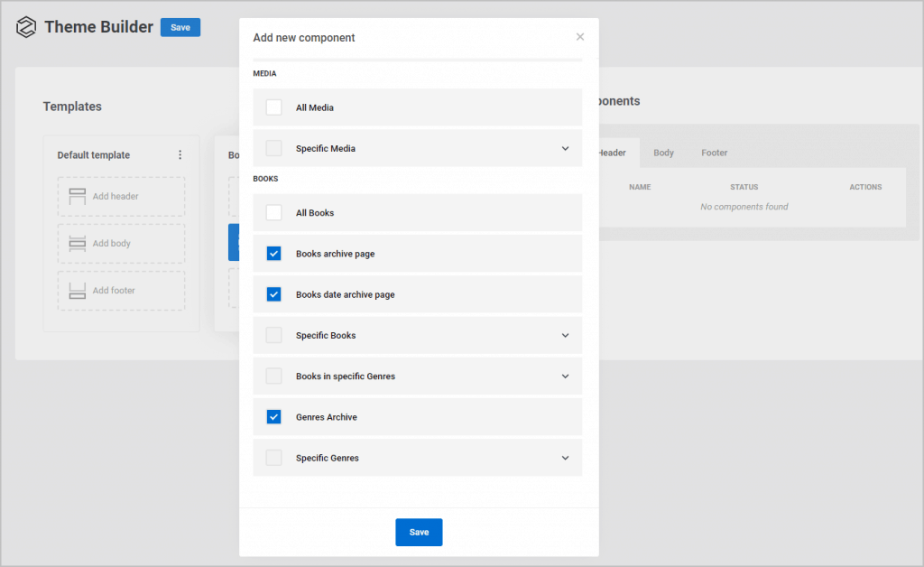Image resolution: width=924 pixels, height=567 pixels.
Task: Close the Add new component dialog
Action: coord(580,37)
